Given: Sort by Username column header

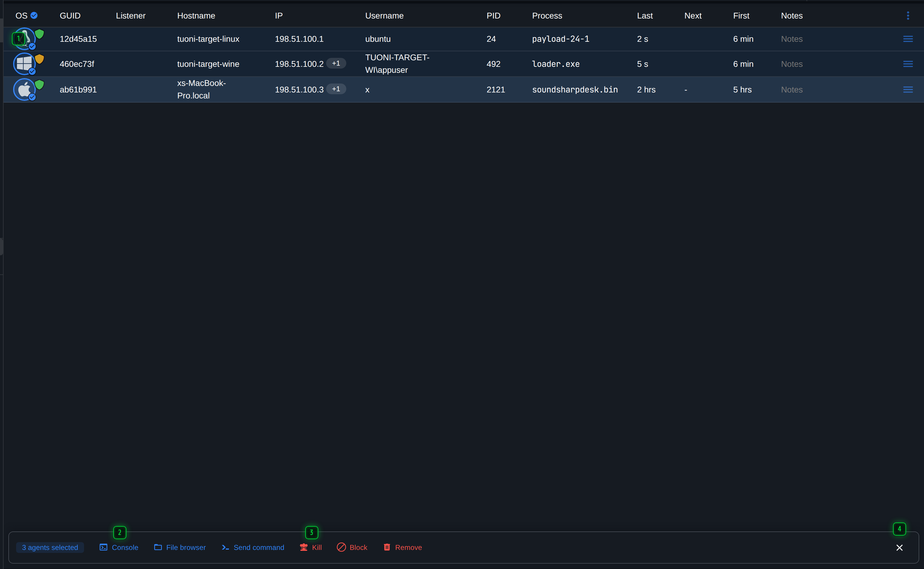Looking at the screenshot, I should 384,16.
